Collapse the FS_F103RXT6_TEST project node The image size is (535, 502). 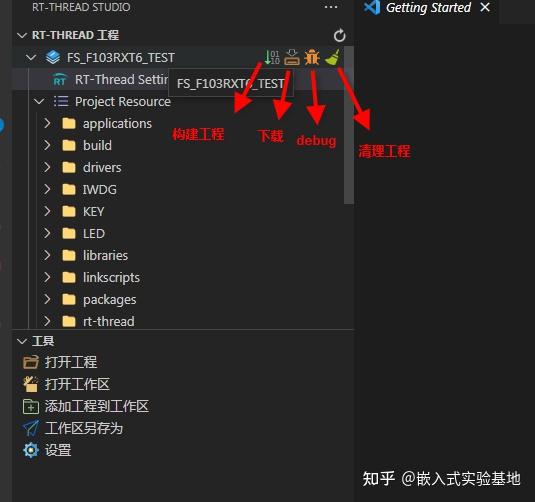(x=31, y=57)
